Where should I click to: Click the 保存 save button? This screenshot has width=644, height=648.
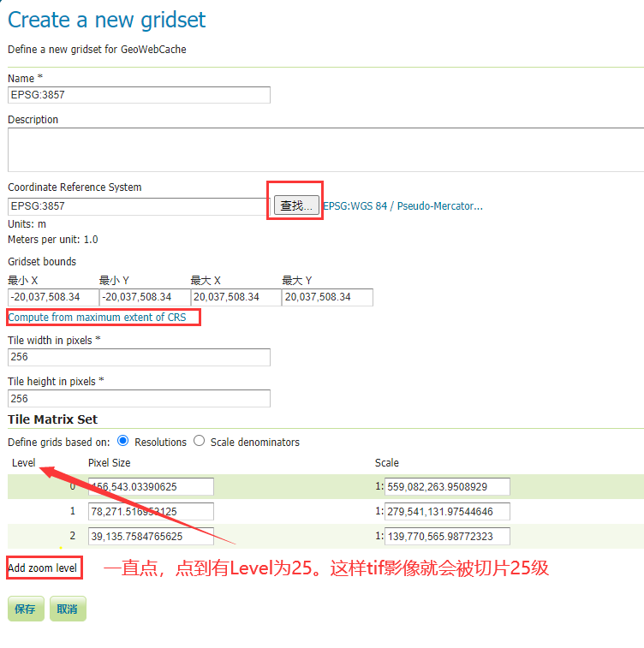(x=26, y=609)
